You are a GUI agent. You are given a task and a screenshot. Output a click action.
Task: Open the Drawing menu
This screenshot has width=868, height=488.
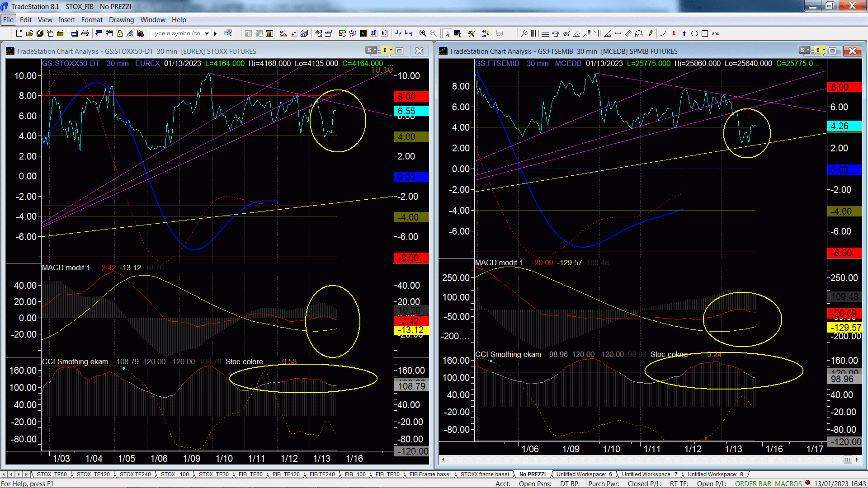[x=122, y=19]
